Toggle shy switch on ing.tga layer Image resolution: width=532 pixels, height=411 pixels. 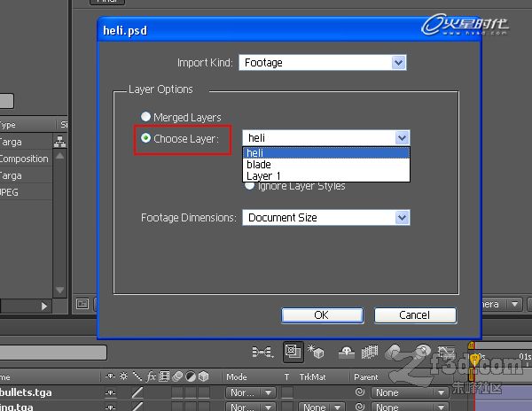point(110,407)
